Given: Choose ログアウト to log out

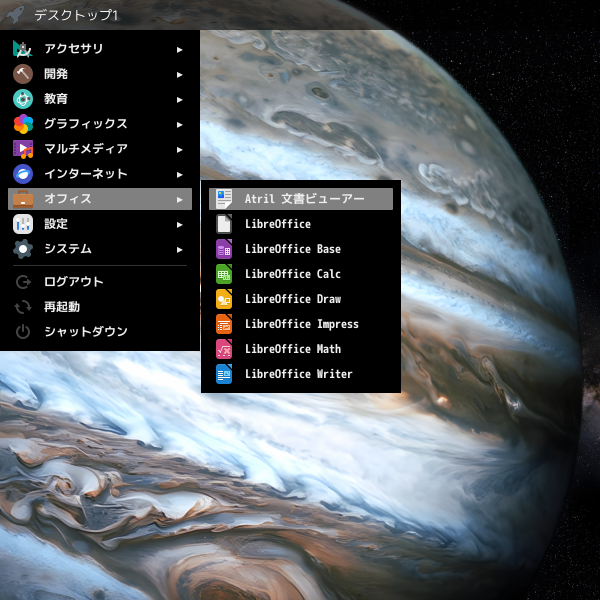Looking at the screenshot, I should (100, 282).
